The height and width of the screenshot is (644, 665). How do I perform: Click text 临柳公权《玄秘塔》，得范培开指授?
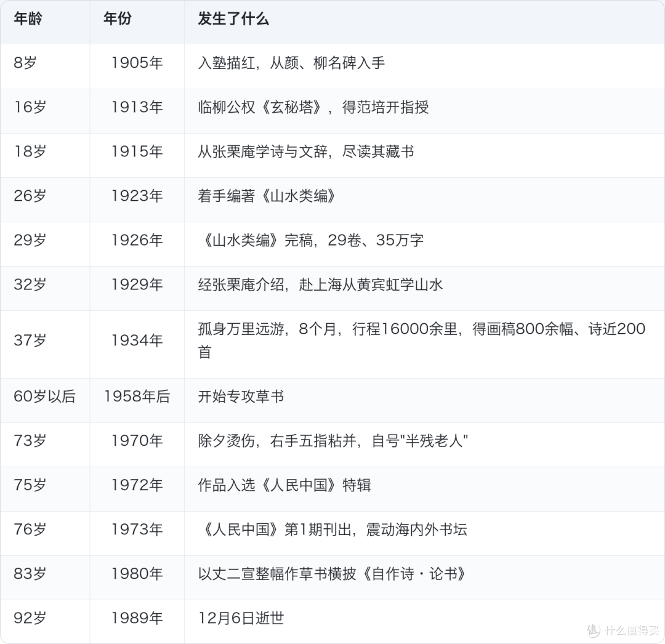click(x=313, y=107)
